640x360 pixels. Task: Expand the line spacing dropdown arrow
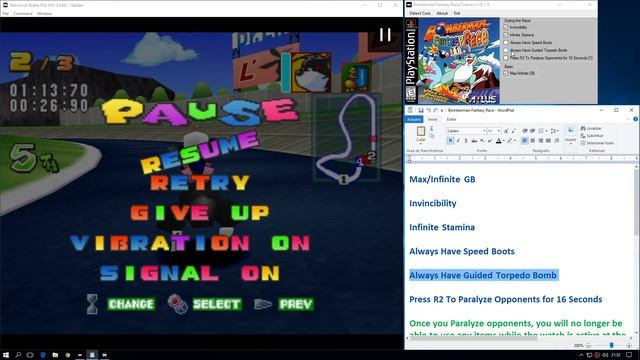[558, 131]
